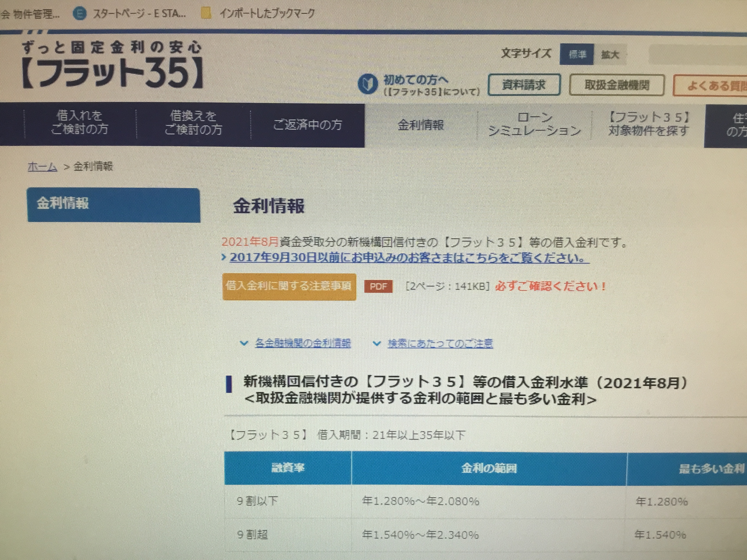747x560 pixels.
Task: Click the 取扱金融機関 button
Action: [x=617, y=85]
